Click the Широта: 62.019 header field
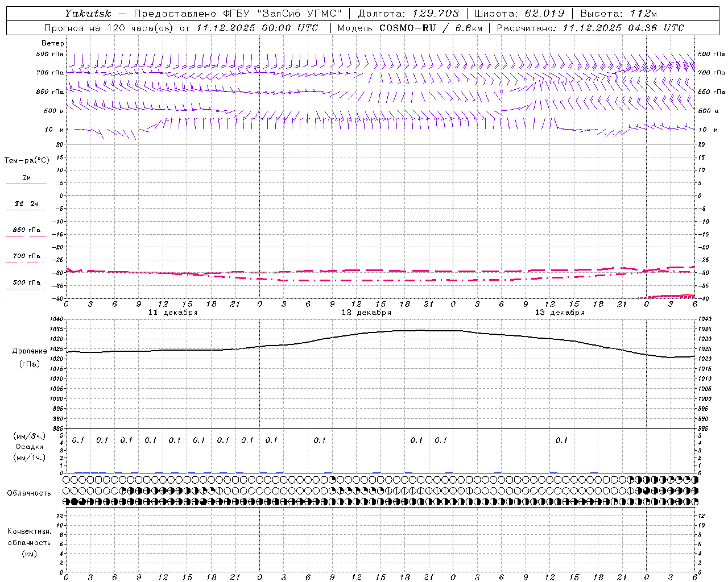The width and height of the screenshot is (728, 582). [520, 13]
